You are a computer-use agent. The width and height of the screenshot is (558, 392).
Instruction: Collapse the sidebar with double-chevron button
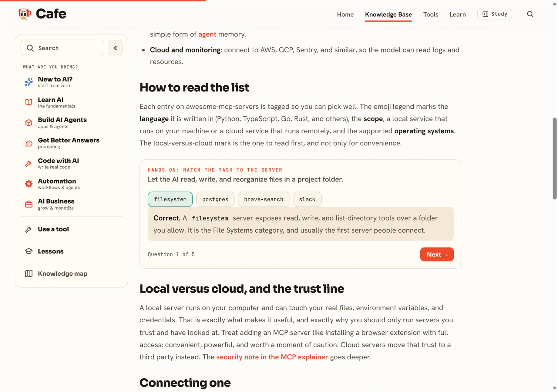(115, 48)
